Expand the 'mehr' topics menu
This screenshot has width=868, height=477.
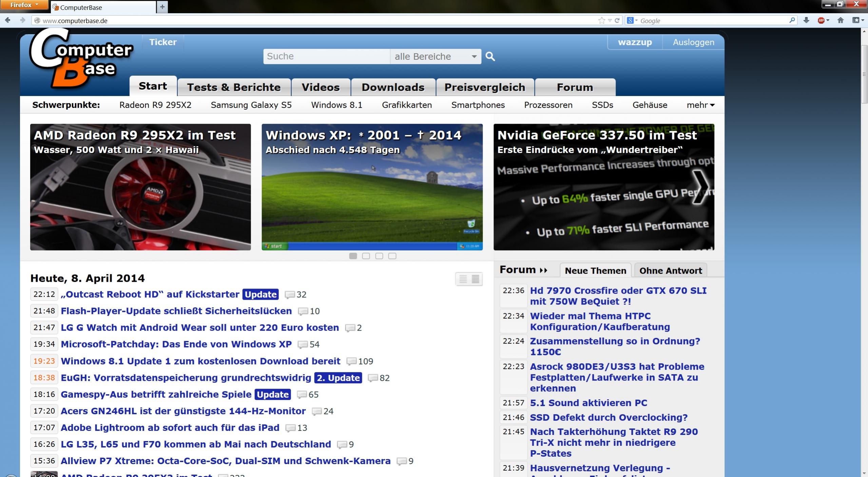(700, 105)
